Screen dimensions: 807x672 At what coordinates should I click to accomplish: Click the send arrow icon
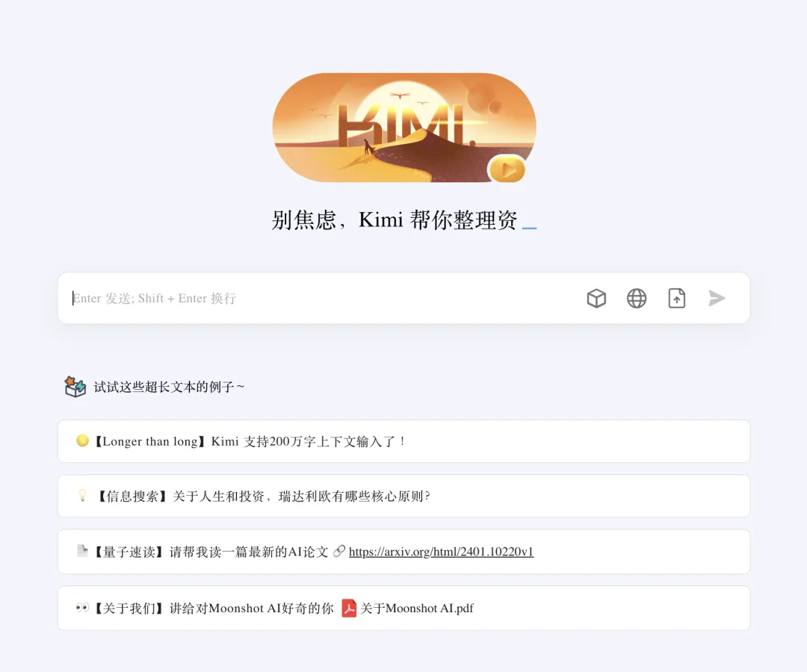pos(717,298)
